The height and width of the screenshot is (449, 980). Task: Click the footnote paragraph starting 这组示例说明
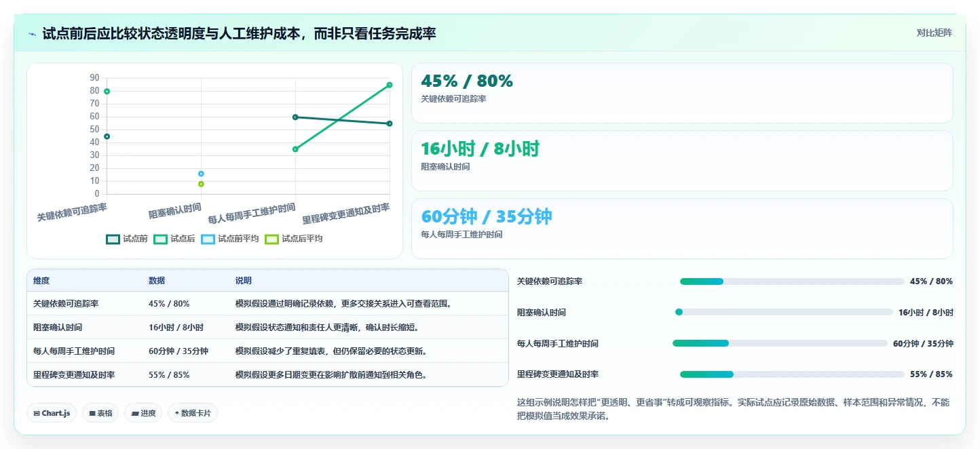(x=733, y=410)
